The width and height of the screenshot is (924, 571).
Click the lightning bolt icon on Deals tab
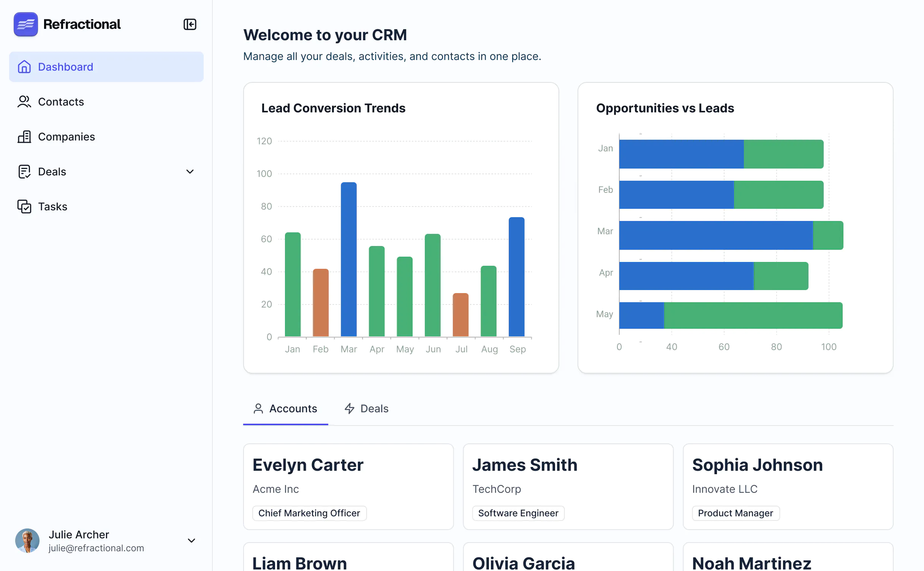349,409
